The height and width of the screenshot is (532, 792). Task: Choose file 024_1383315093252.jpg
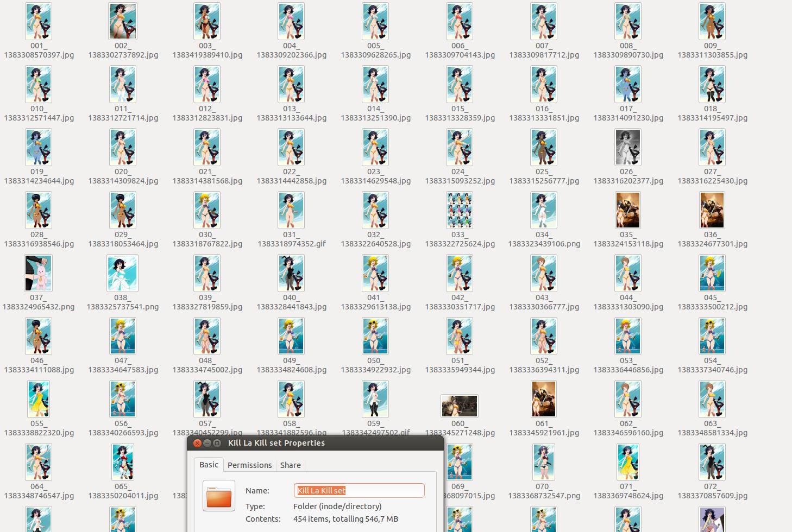tap(460, 147)
